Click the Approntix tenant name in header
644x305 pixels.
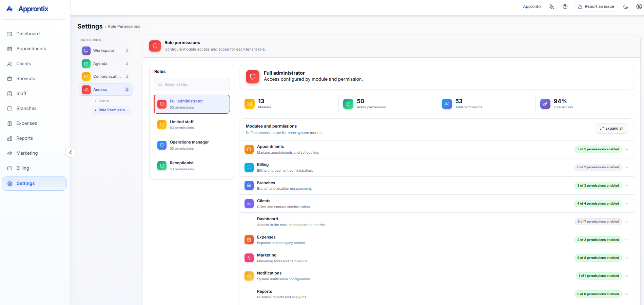click(x=532, y=6)
